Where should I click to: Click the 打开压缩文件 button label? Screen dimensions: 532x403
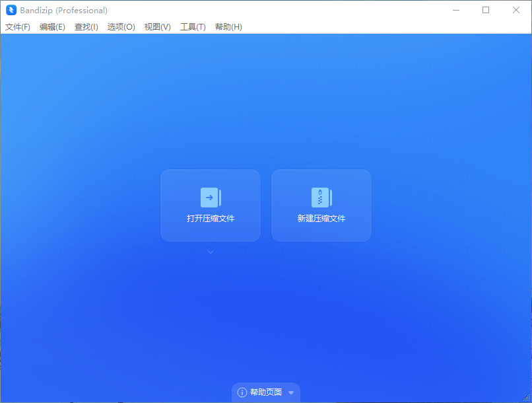(x=211, y=219)
